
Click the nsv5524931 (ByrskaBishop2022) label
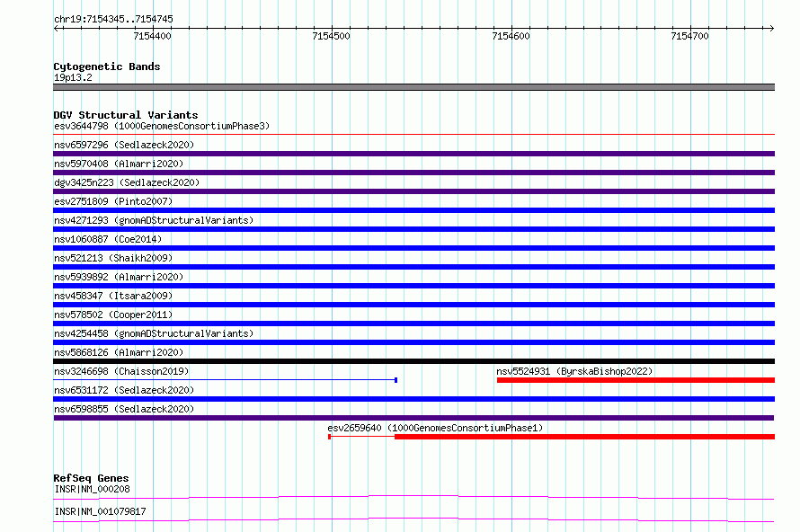click(574, 371)
